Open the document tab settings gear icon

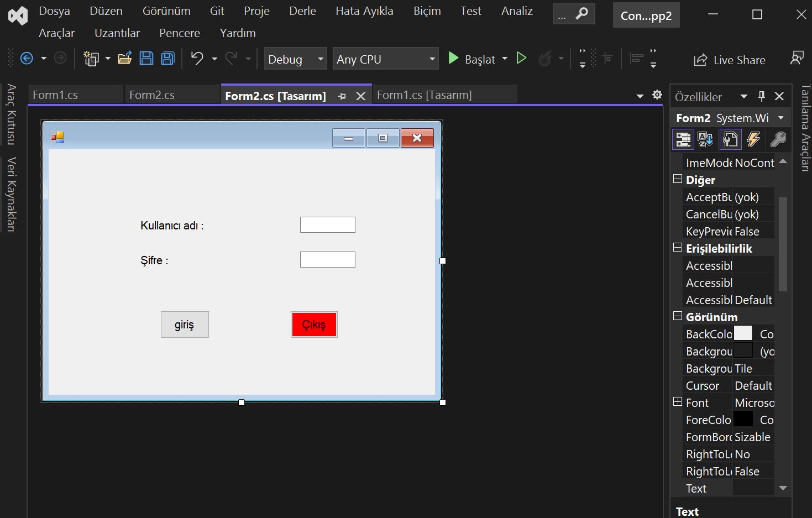[657, 95]
